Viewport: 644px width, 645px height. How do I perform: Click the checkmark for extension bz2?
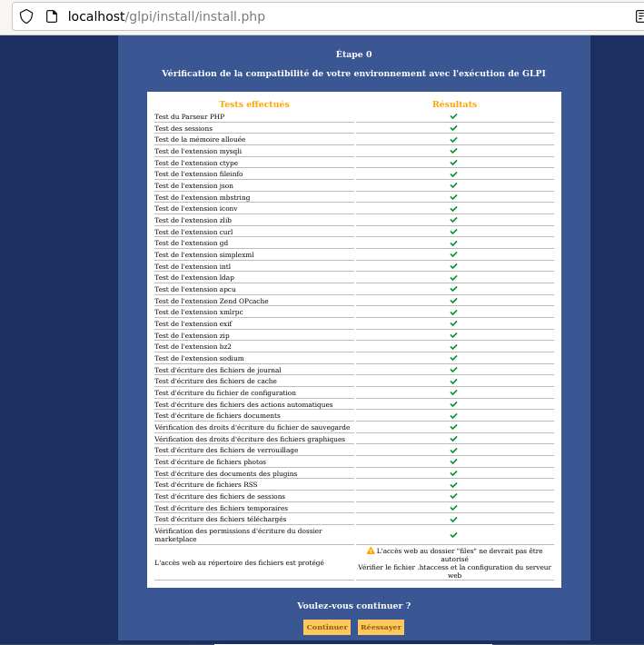pyautogui.click(x=453, y=347)
